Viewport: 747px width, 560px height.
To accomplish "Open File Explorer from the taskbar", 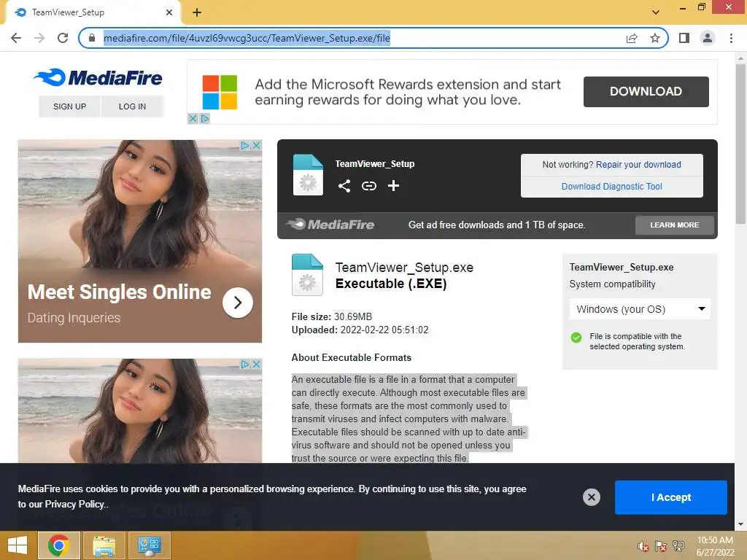I will pos(104,545).
